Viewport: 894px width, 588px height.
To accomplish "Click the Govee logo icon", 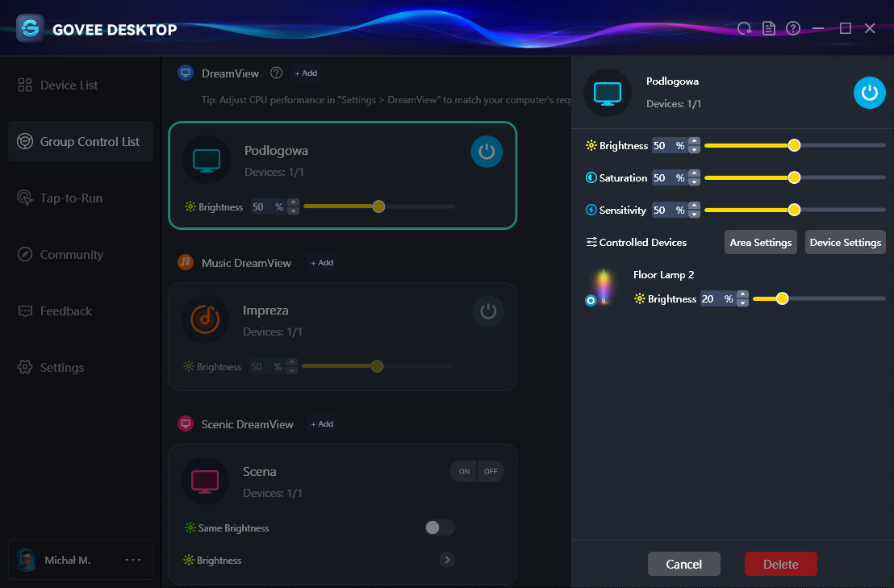I will click(30, 28).
